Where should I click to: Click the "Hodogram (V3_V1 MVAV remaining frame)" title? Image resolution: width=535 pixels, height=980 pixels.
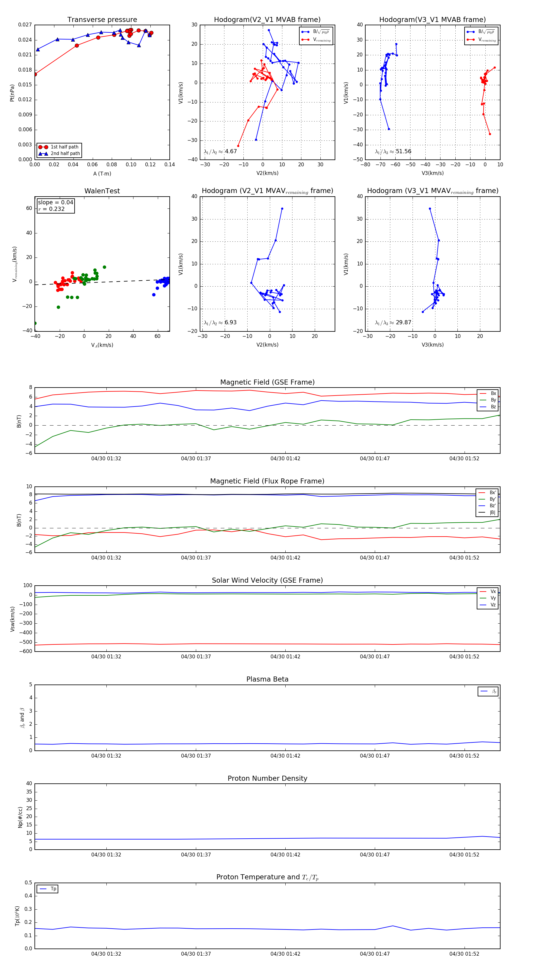[x=432, y=191]
